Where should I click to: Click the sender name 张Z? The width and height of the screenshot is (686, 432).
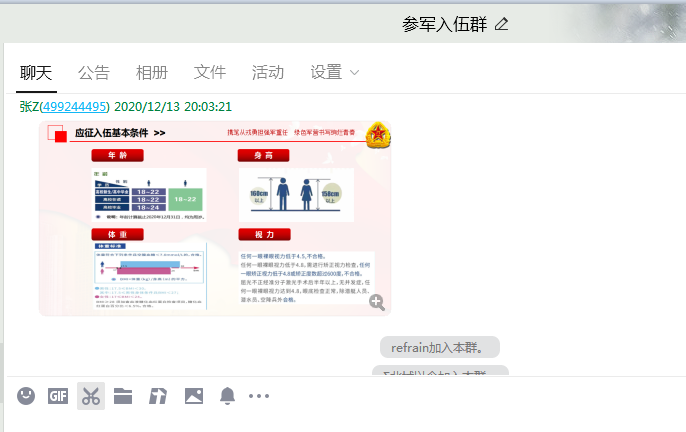[28, 106]
